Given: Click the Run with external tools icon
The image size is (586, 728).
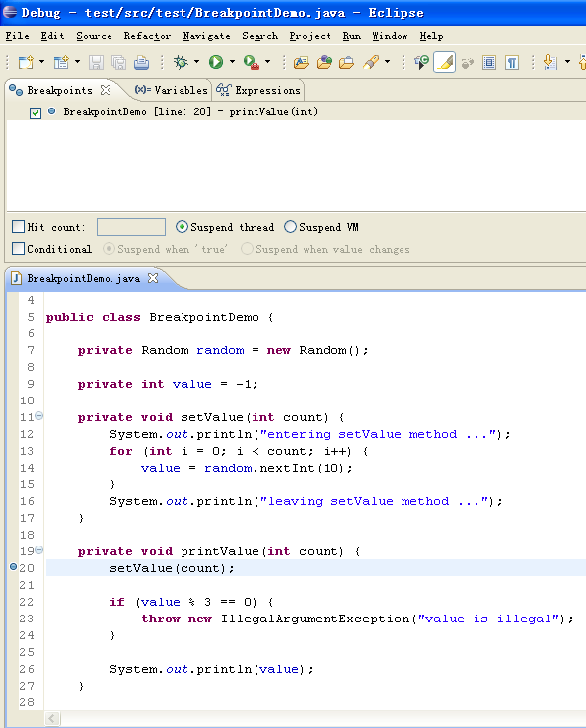Looking at the screenshot, I should click(252, 62).
